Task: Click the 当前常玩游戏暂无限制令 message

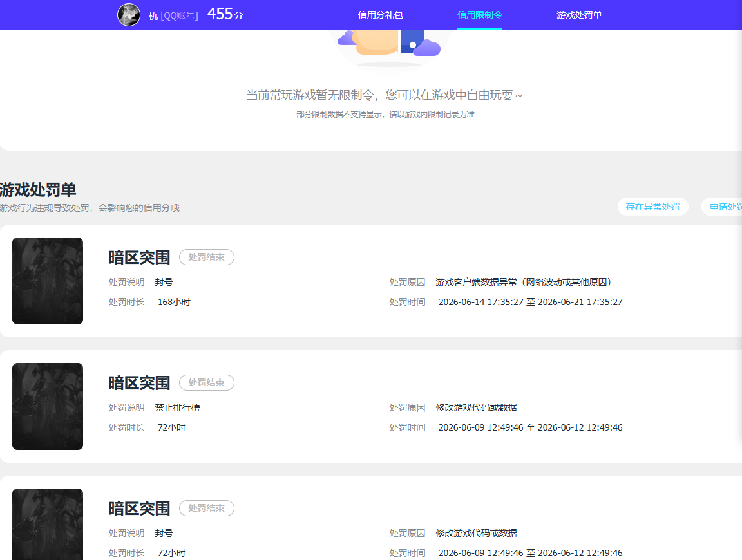Action: click(x=385, y=95)
